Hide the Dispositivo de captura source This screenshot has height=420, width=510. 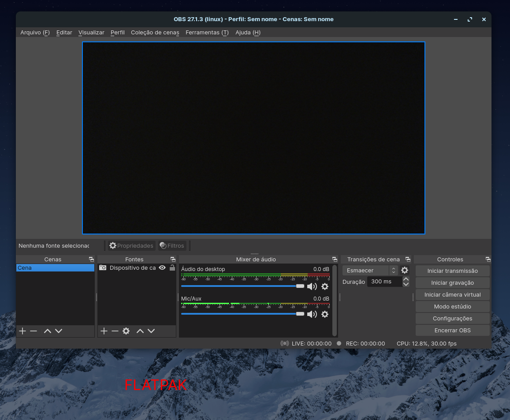point(162,268)
